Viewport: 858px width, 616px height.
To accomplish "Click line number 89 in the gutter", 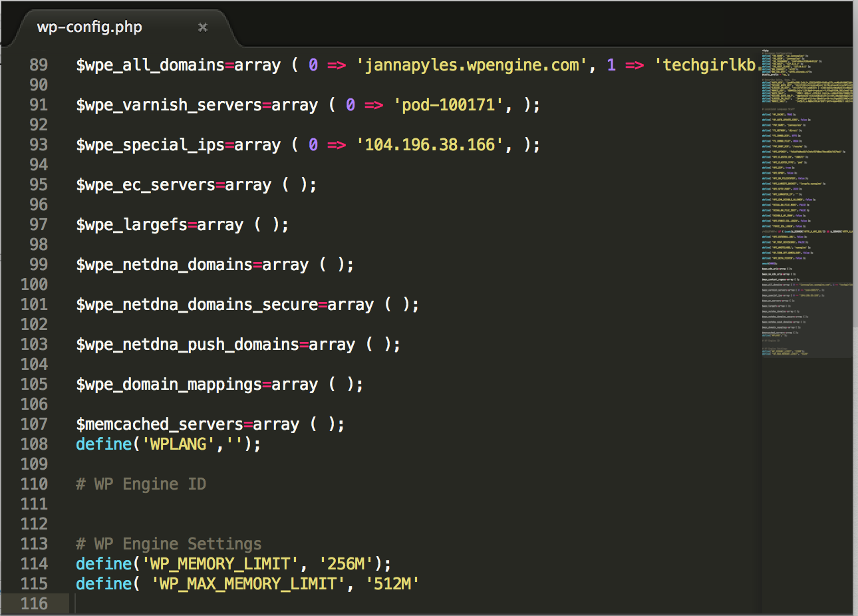I will tap(39, 65).
